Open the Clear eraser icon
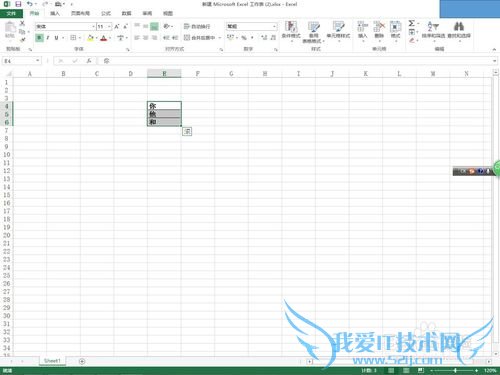This screenshot has height=375, width=500. click(x=412, y=40)
